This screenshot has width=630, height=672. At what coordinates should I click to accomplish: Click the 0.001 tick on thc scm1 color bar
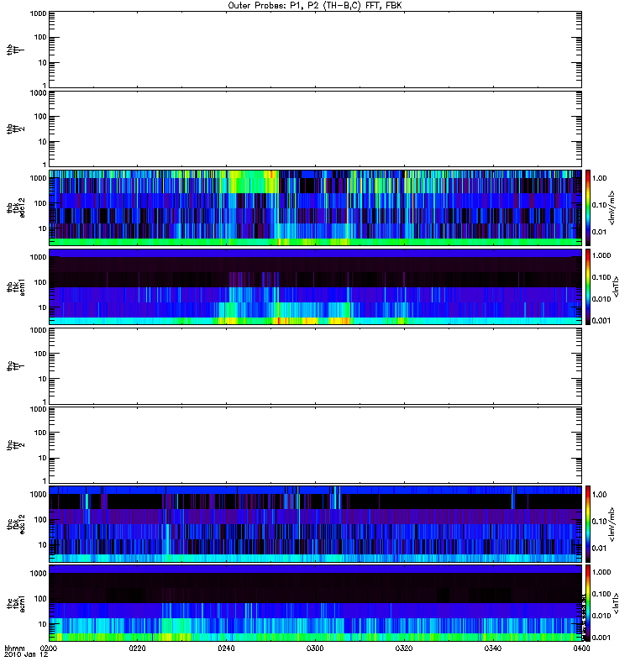601,638
